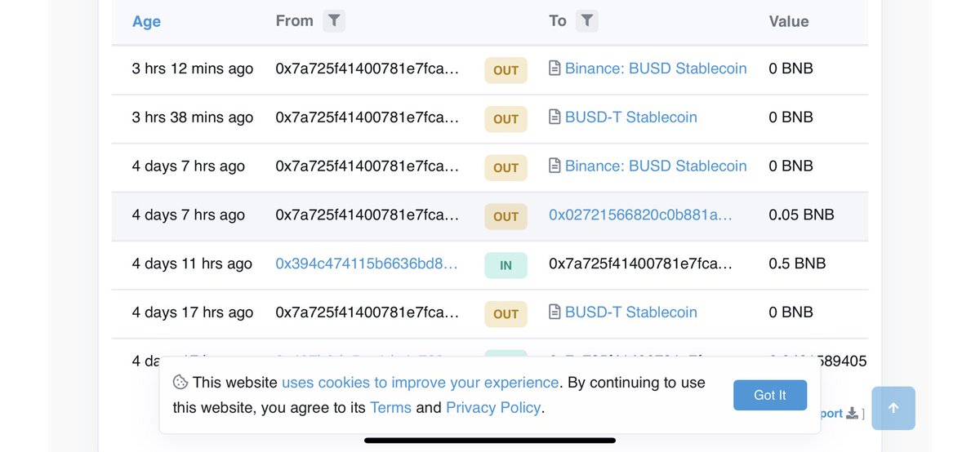Click the export download icon

point(852,414)
